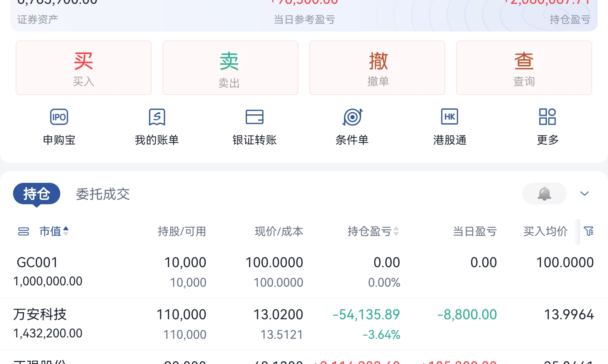Switch to 委托成交 tab

pos(103,194)
